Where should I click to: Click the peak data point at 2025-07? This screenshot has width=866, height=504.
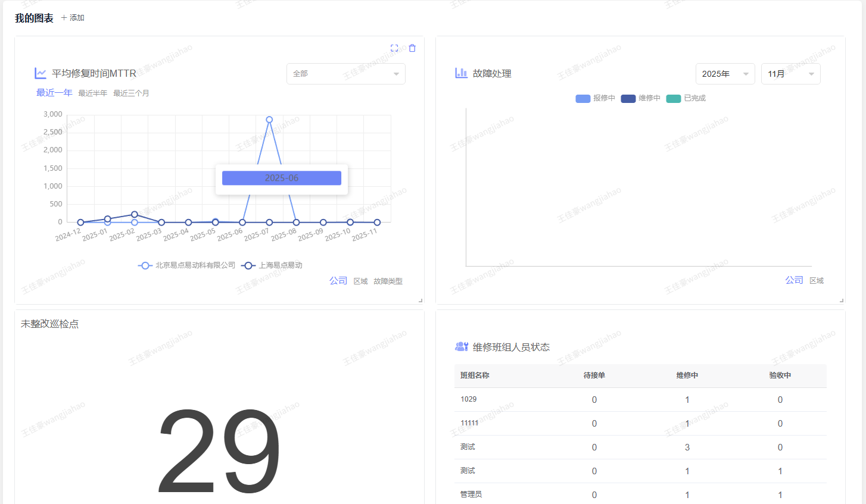pyautogui.click(x=269, y=120)
